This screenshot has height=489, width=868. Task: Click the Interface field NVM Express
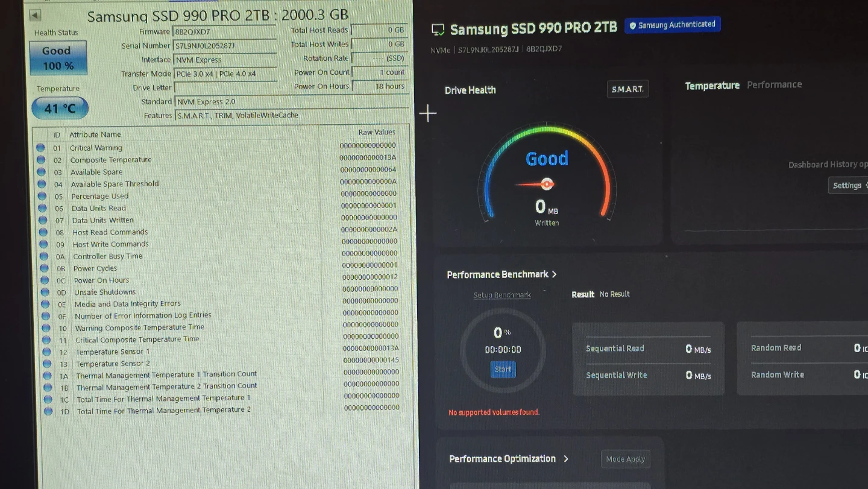click(x=225, y=60)
